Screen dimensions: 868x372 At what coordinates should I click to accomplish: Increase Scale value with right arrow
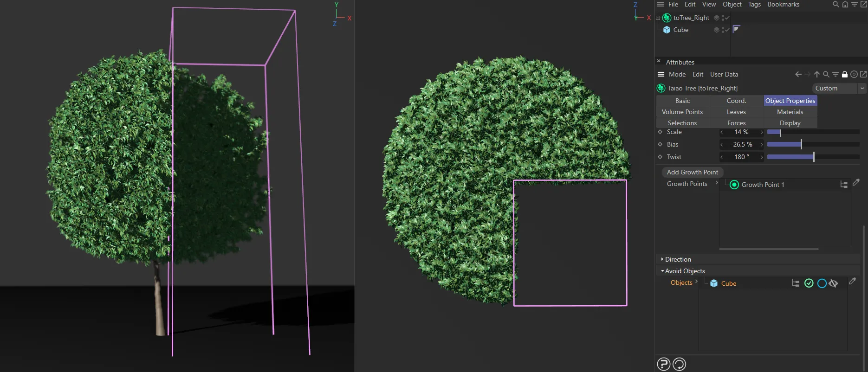click(x=762, y=132)
